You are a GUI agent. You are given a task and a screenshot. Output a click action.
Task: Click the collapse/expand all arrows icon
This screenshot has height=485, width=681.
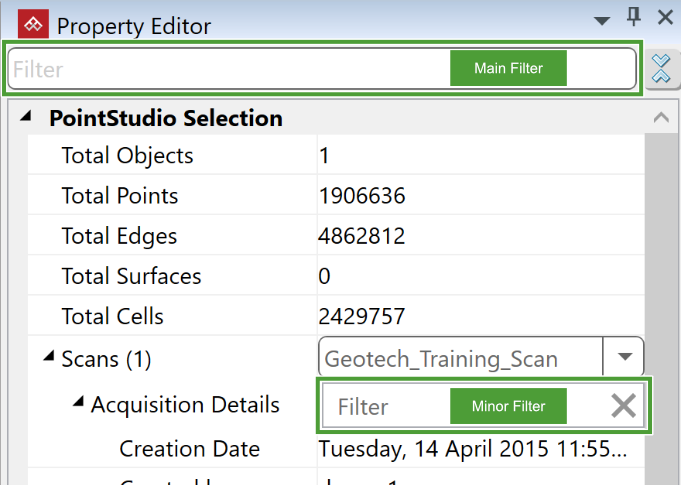tap(661, 69)
